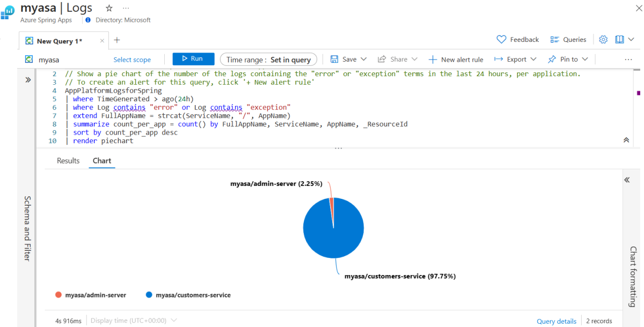
Task: Click the AppPlatformLogsforSpring line in editor
Action: point(113,91)
